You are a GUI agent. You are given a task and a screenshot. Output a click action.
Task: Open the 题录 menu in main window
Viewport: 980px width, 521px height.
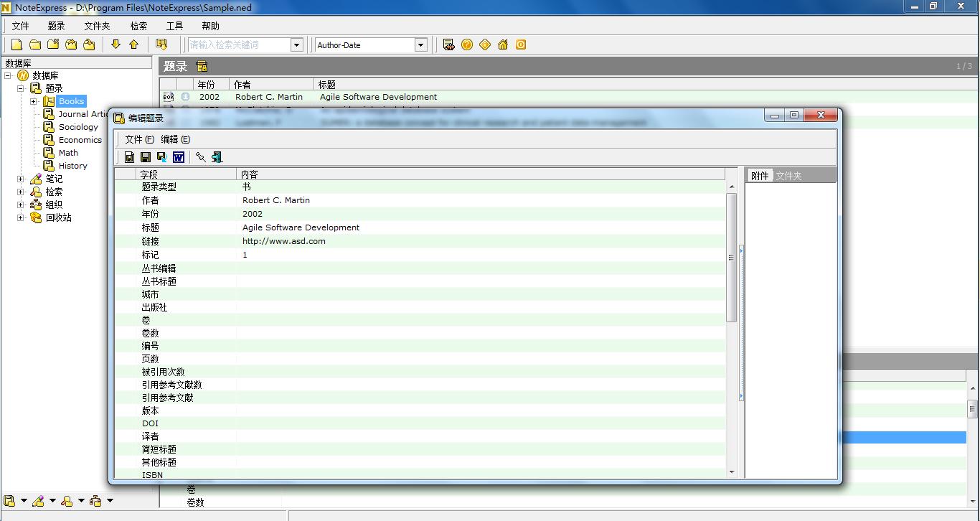coord(56,26)
